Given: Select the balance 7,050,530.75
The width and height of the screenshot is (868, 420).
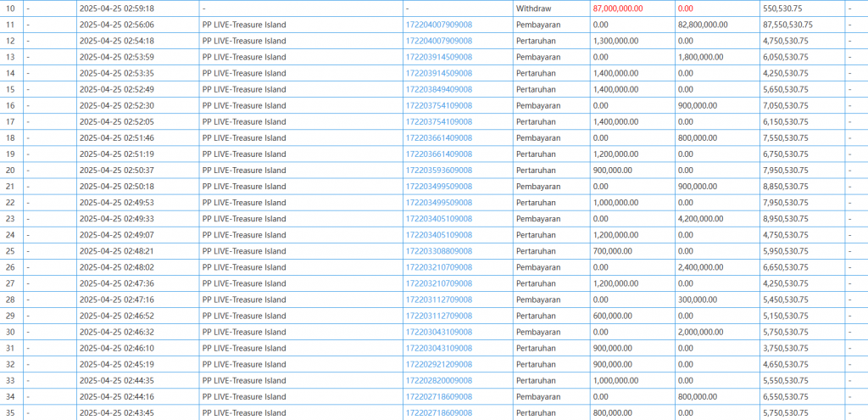Looking at the screenshot, I should click(x=786, y=106).
